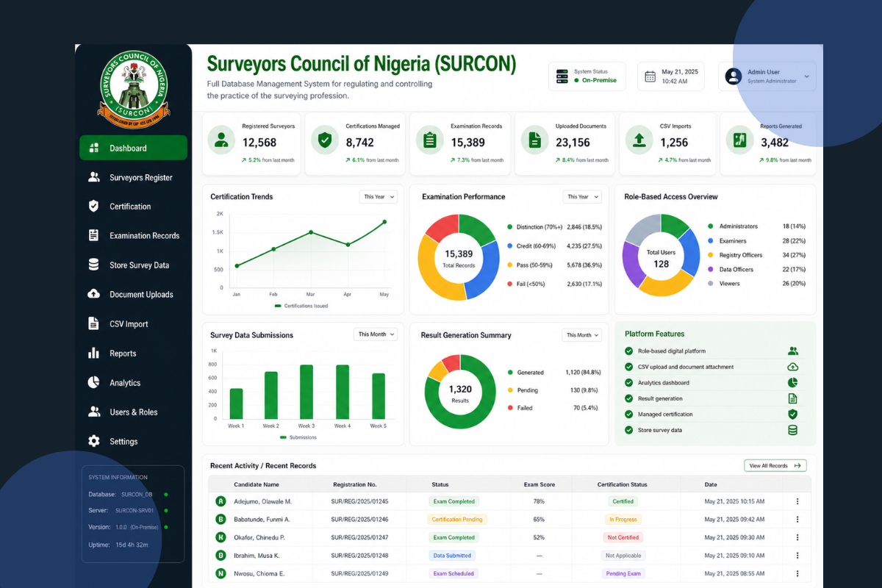Viewport: 882px width, 588px height.
Task: Click the View All Records button
Action: 775,465
